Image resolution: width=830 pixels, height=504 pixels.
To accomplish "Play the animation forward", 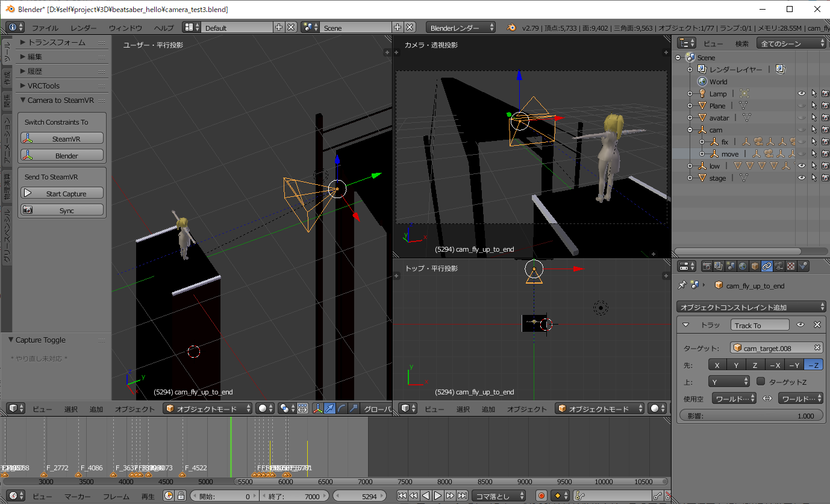I will pos(438,496).
